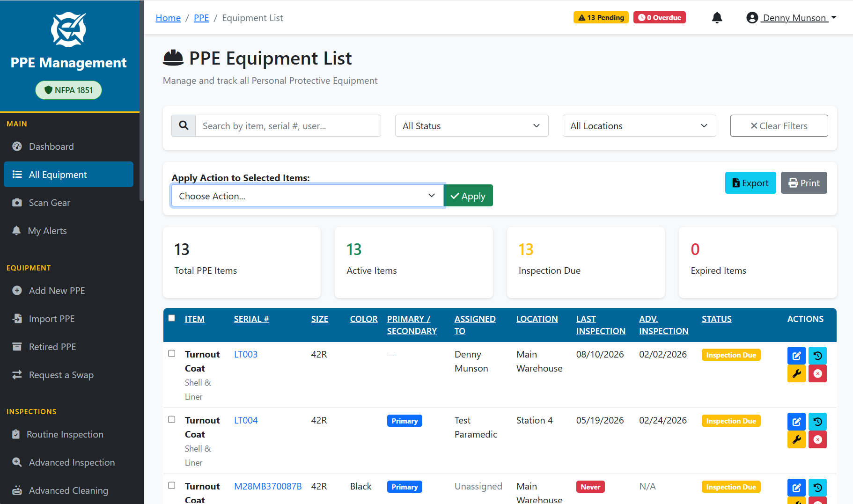
Task: Retire LT004 with red X icon
Action: pos(817,439)
